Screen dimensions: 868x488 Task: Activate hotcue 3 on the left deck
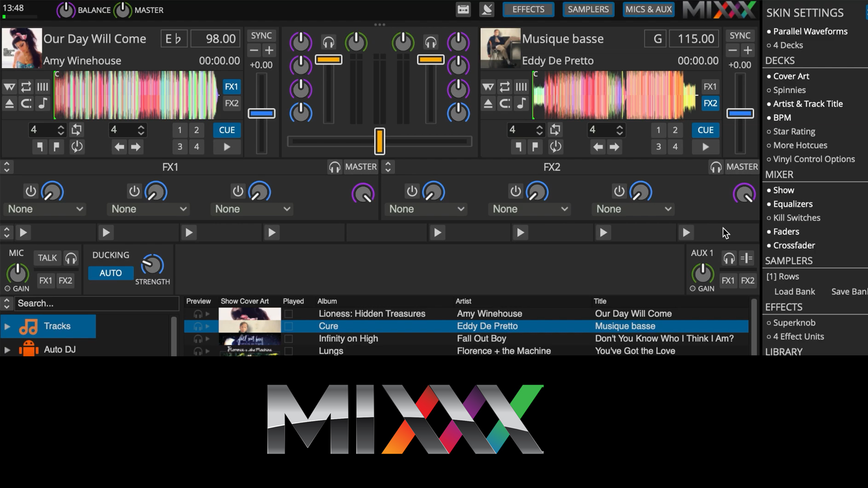point(180,147)
